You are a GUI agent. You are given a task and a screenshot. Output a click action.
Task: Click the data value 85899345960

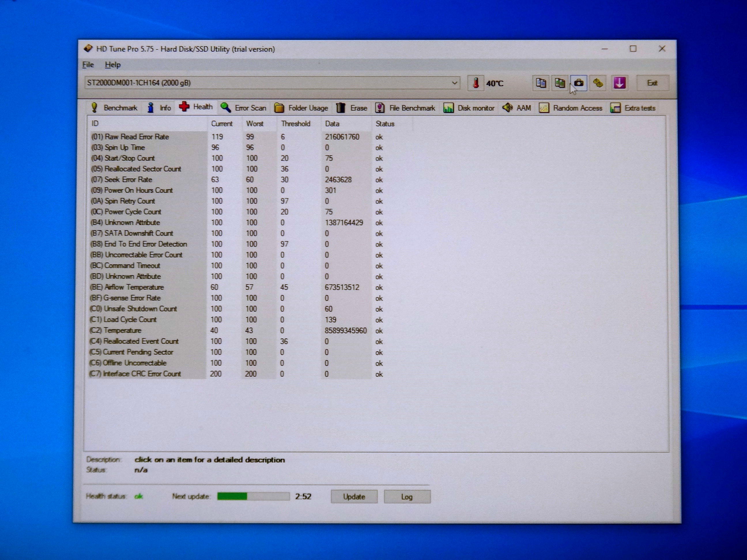click(346, 330)
